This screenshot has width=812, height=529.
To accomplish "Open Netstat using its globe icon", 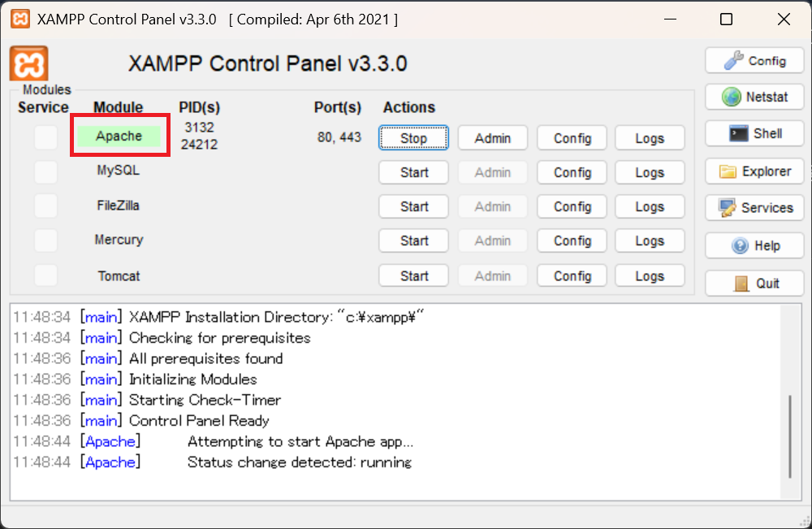I will [754, 97].
